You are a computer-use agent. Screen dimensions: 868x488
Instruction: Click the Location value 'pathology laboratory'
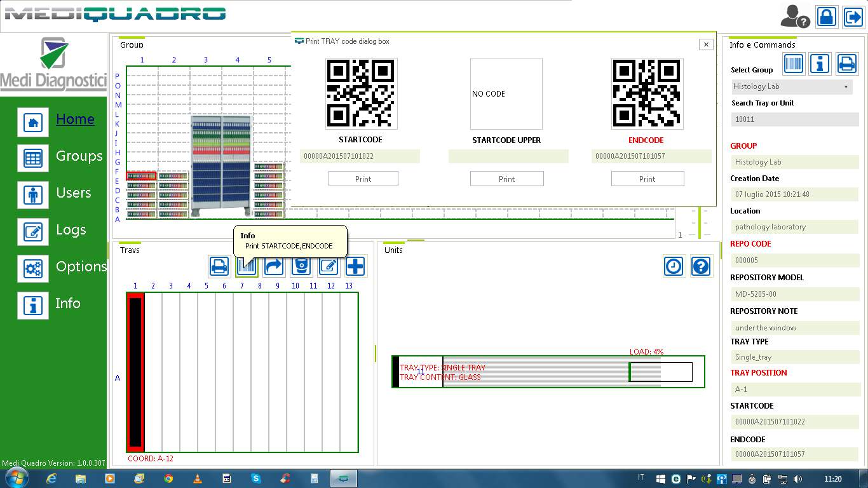coord(794,227)
